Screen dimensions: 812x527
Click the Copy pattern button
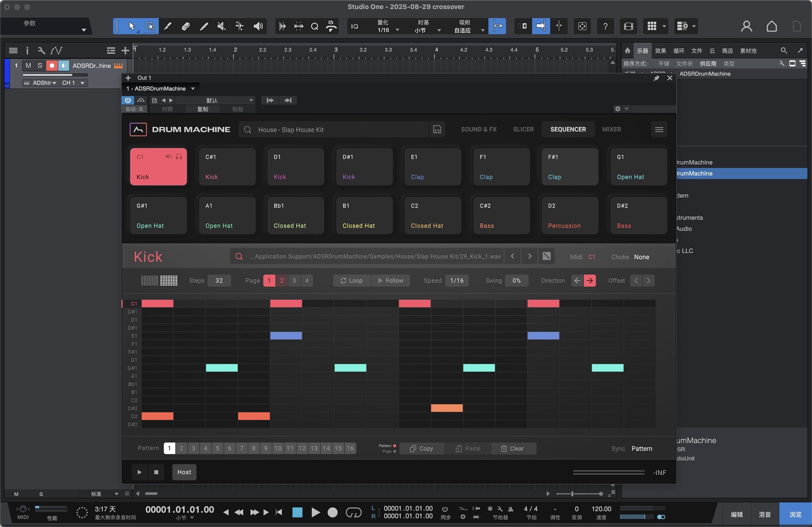click(422, 449)
